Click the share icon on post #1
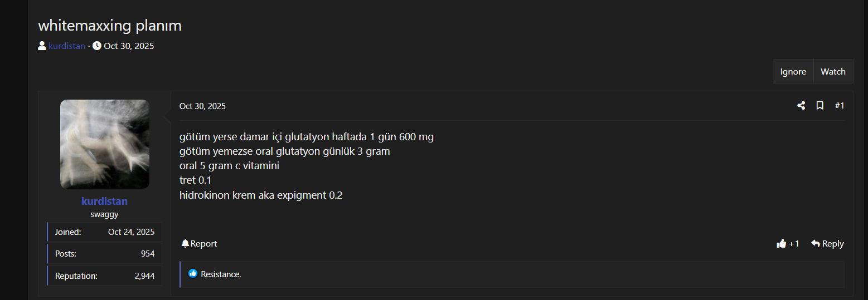868x300 pixels. (801, 106)
